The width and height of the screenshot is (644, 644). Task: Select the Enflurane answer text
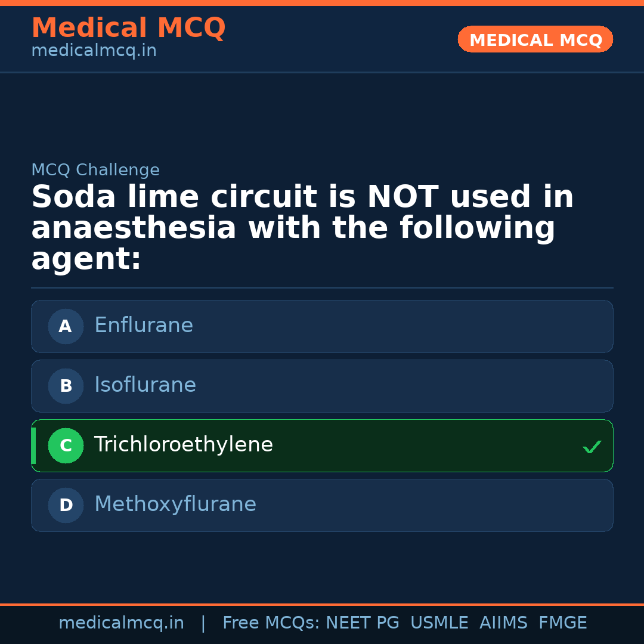144,326
